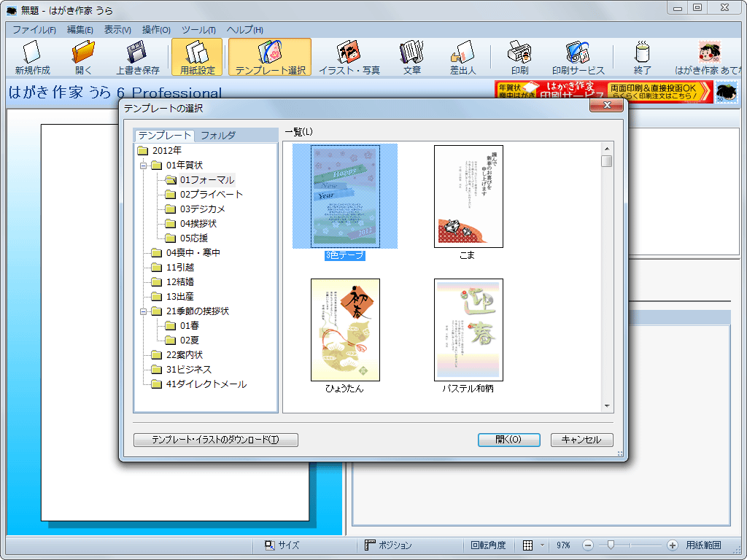Select the 31ビジネス folder
The width and height of the screenshot is (747, 560).
click(182, 370)
